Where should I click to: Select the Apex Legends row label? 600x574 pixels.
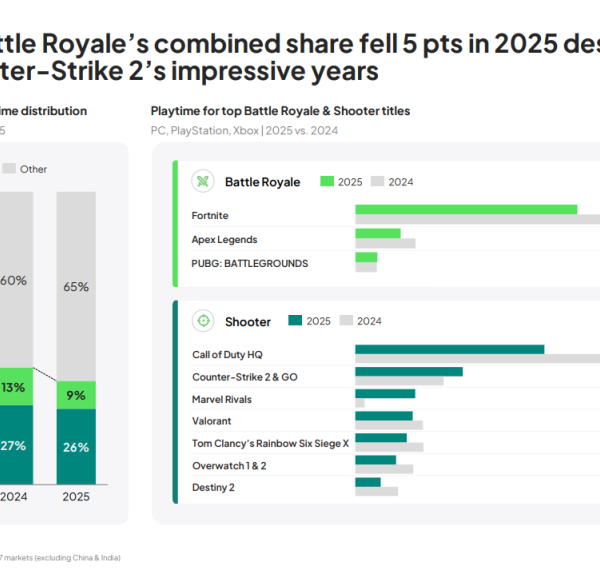pyautogui.click(x=224, y=240)
